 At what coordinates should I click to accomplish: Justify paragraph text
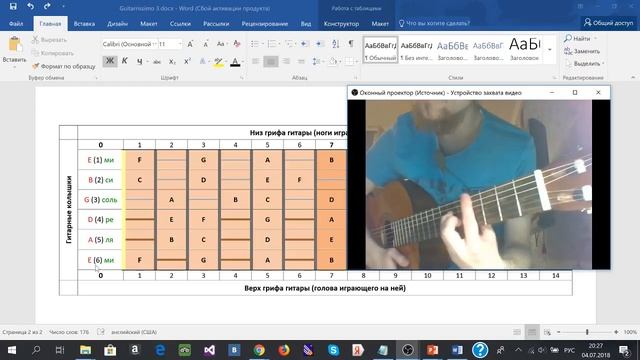point(301,62)
